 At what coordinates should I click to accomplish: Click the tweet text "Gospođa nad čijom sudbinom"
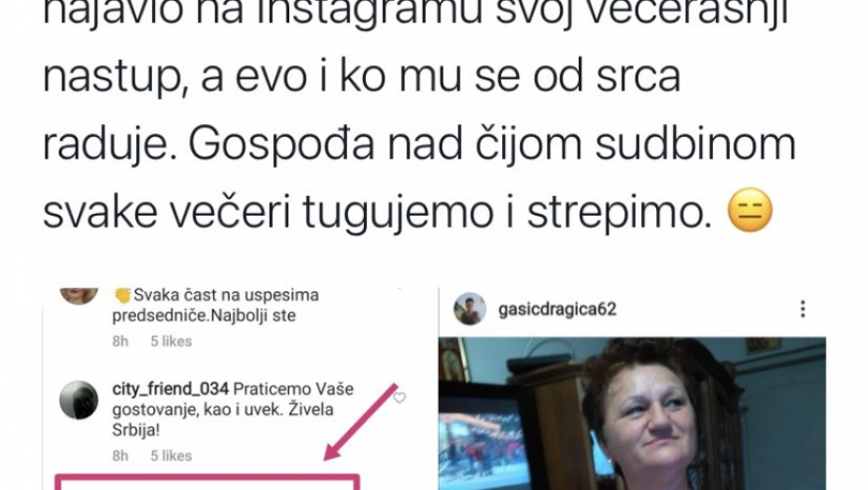[x=492, y=144]
